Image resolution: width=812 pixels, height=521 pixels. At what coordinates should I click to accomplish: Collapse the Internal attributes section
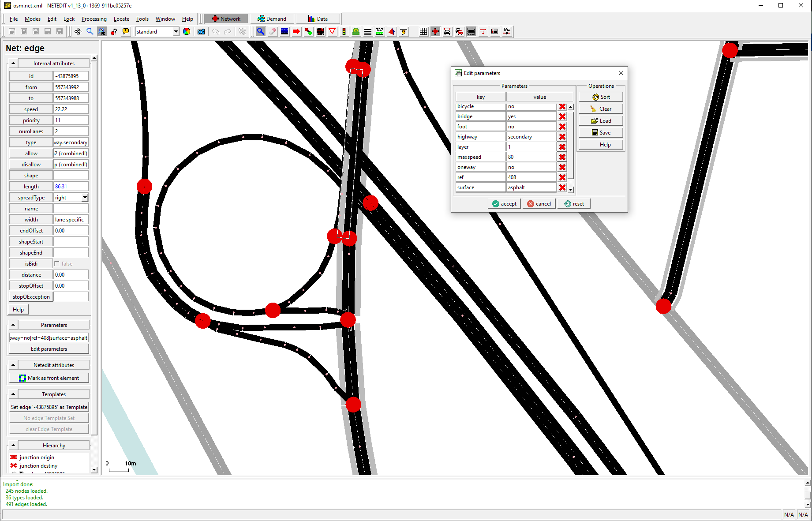click(x=13, y=64)
